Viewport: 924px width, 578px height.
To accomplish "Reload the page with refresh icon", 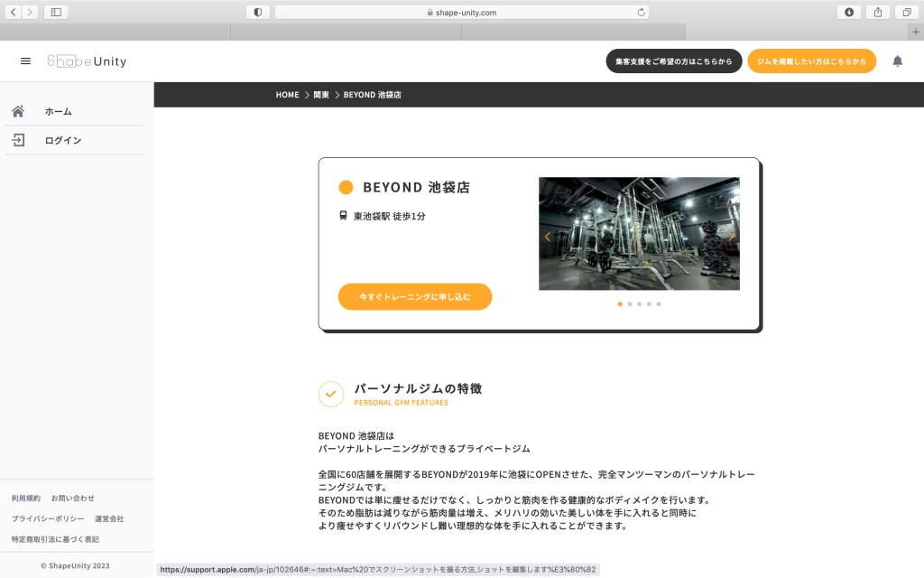I will point(642,12).
